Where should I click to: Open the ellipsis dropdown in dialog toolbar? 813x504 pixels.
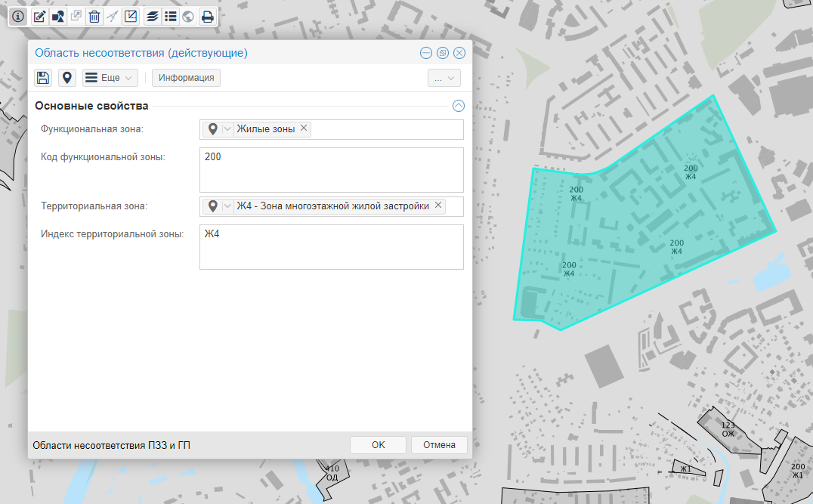[x=444, y=79]
